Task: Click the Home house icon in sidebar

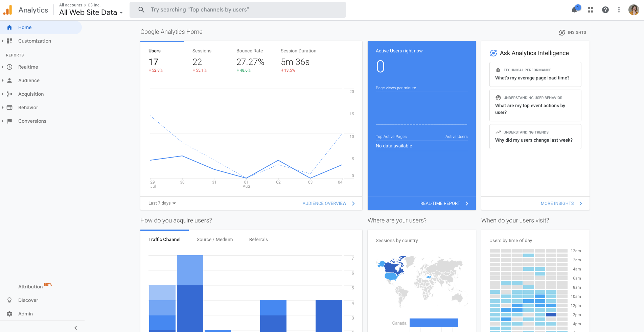Action: [9, 27]
